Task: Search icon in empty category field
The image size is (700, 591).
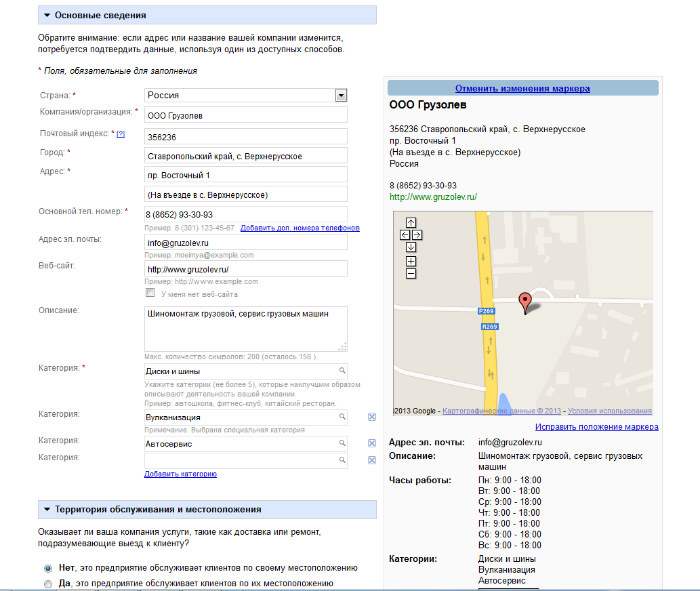Action: pyautogui.click(x=342, y=460)
